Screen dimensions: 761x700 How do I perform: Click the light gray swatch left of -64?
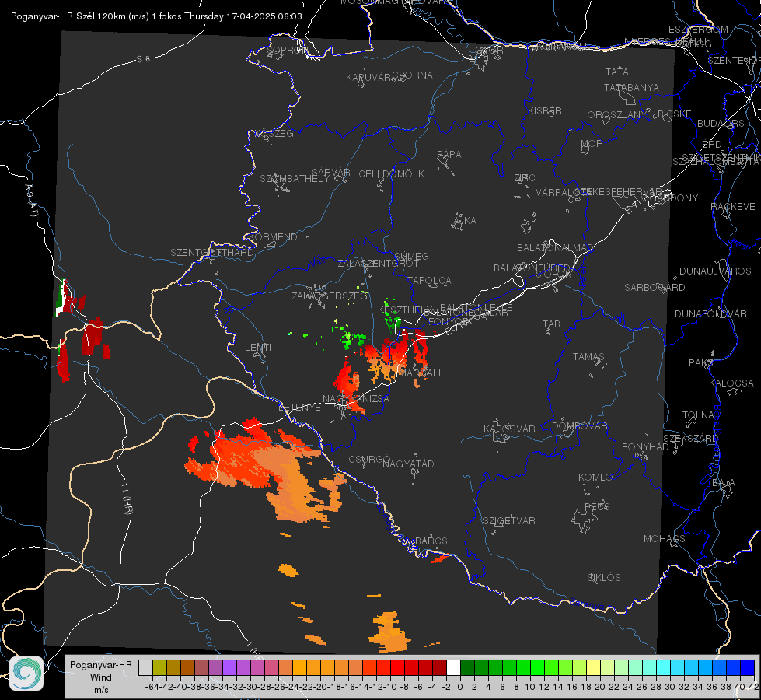[x=145, y=667]
